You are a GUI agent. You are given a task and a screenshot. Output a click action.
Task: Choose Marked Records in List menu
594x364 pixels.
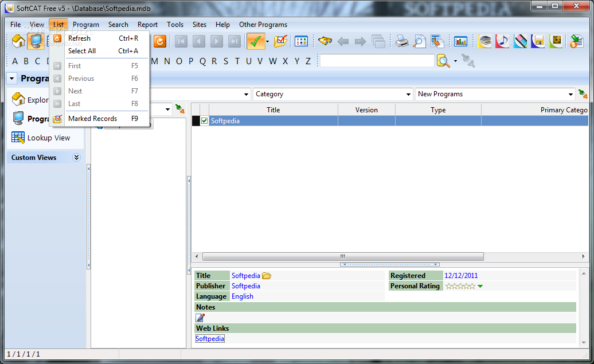tap(100, 119)
